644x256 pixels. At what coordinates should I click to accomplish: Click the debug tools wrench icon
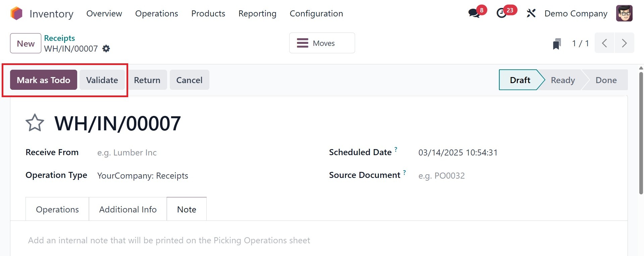pos(531,13)
